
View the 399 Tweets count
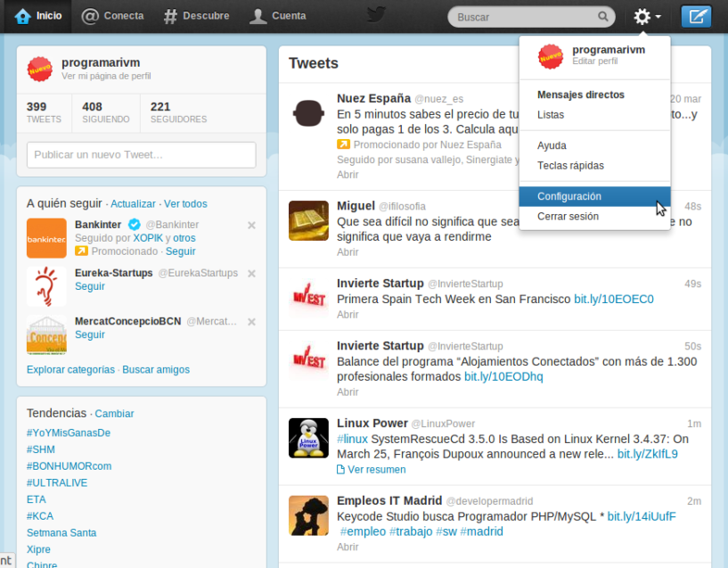pos(44,112)
